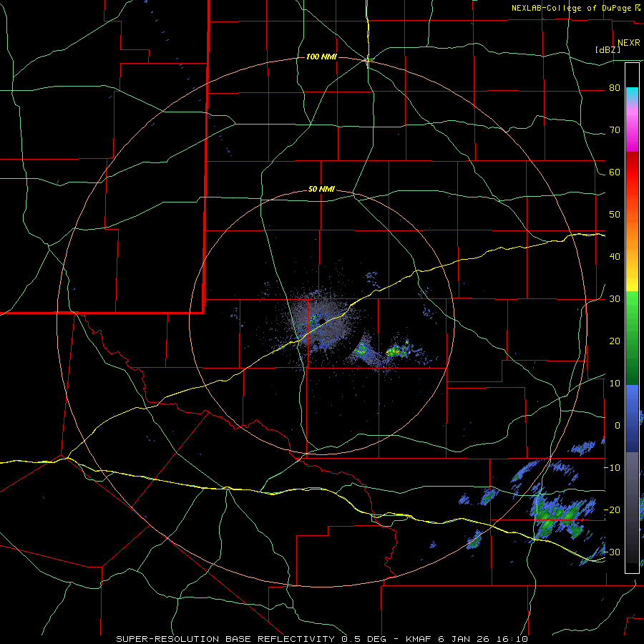Click the 50 NMI range ring label
The width and height of the screenshot is (644, 644).
point(321,190)
